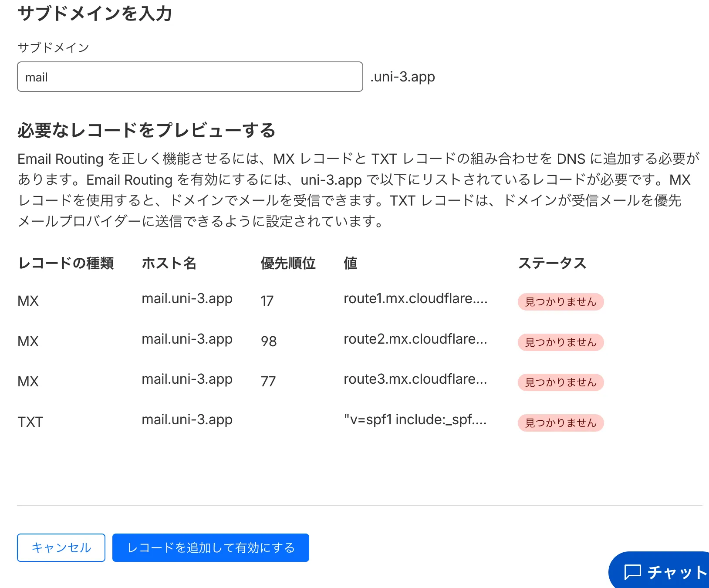709x588 pixels.
Task: Click the .uni-3.app domain suffix text
Action: point(402,77)
